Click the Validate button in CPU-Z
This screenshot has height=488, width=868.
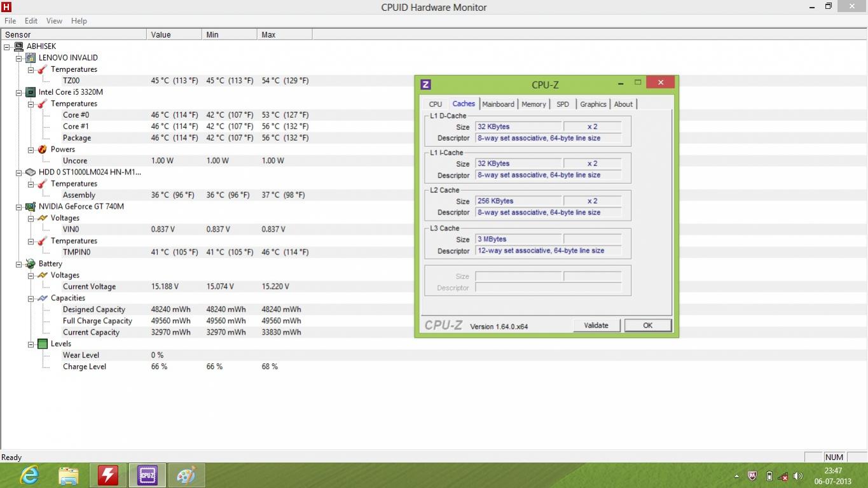coord(596,325)
